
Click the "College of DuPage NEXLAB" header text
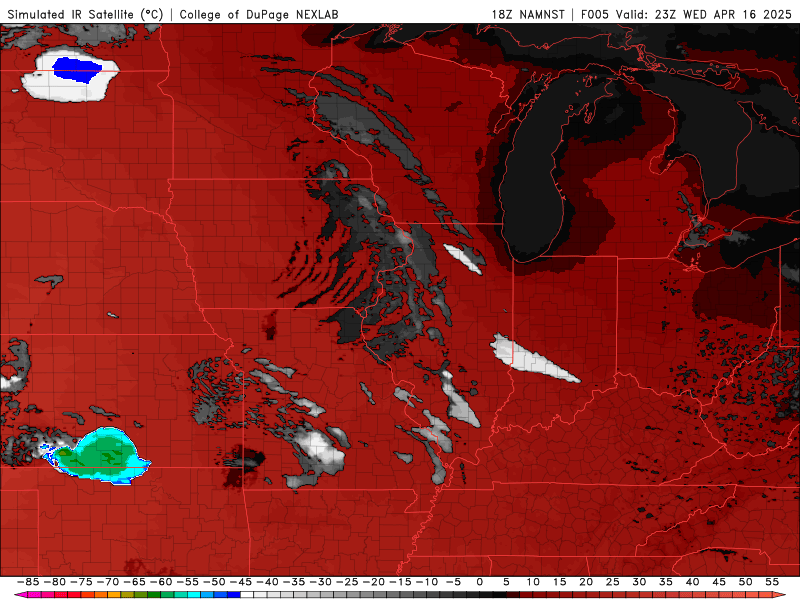click(x=259, y=14)
